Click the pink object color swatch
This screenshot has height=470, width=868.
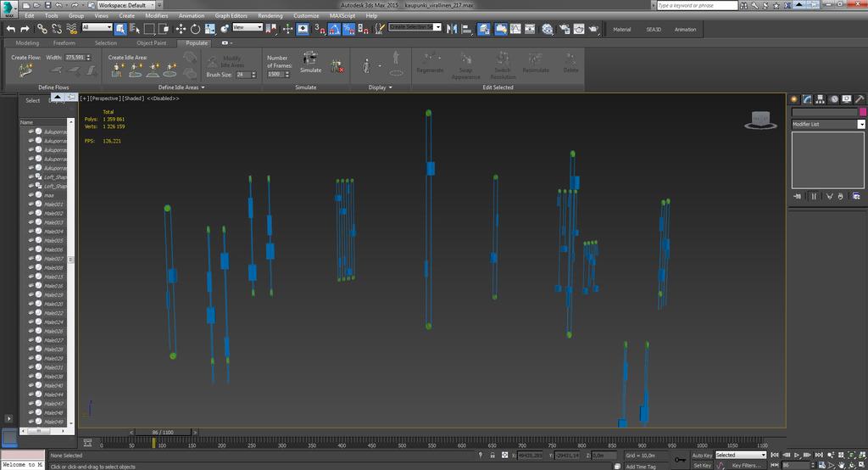862,112
